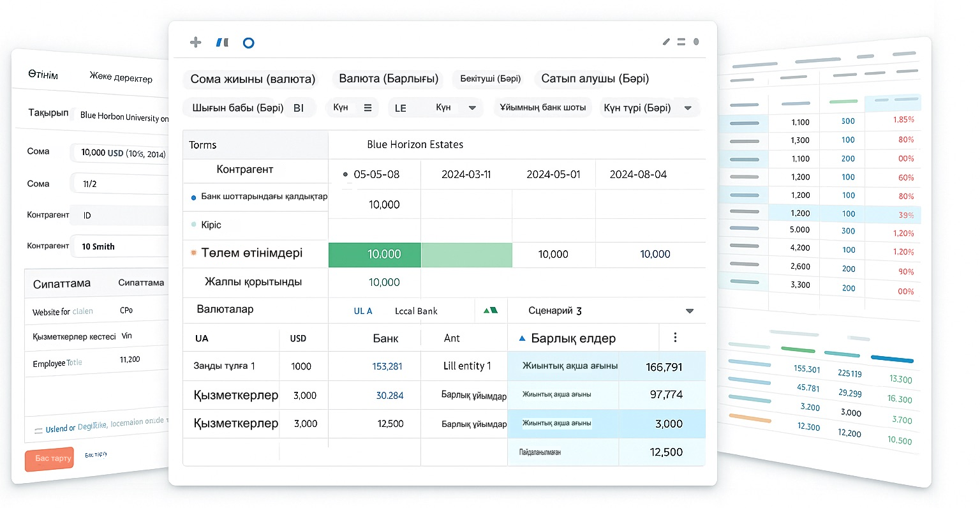The width and height of the screenshot is (980, 508).
Task: Expand the Сценарий 3 dropdown
Action: coord(690,311)
